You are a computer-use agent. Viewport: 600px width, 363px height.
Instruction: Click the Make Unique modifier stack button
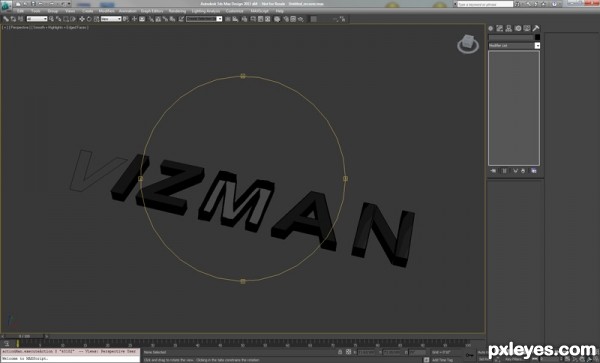[x=515, y=171]
